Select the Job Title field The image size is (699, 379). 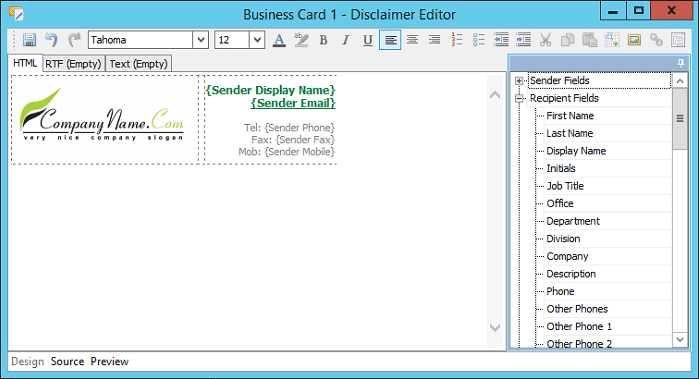coord(565,186)
